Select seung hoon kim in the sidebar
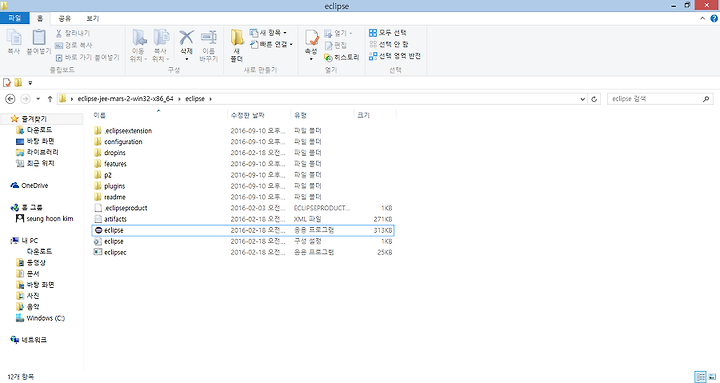The height and width of the screenshot is (383, 720). [50, 219]
